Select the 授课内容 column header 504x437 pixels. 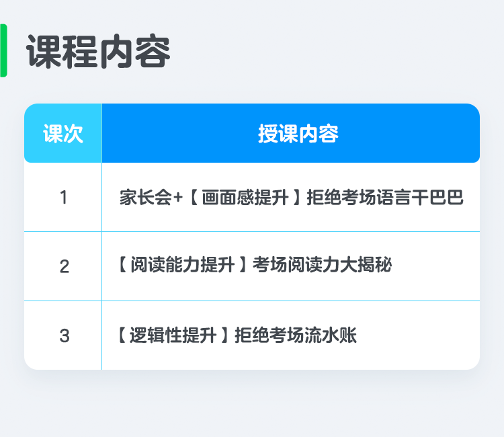[x=291, y=133]
